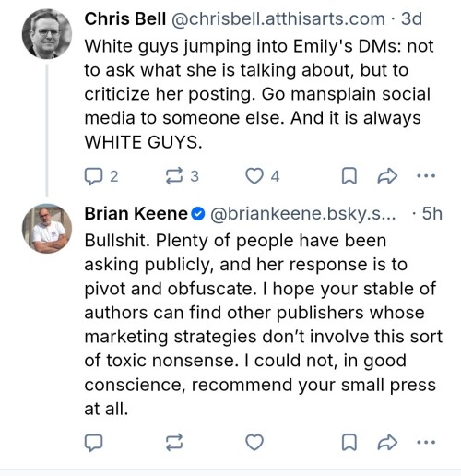Reply to Brian Keene's post

[x=94, y=443]
